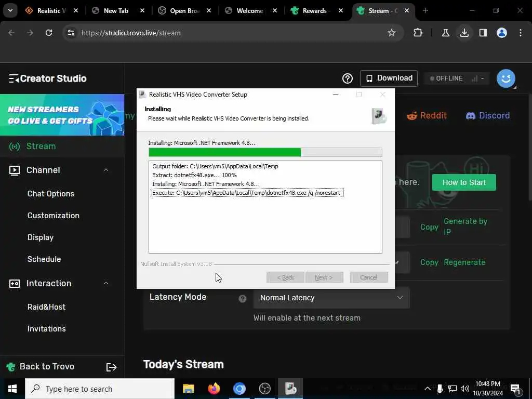This screenshot has width=532, height=399.
Task: Open Display in the sidebar
Action: click(41, 237)
